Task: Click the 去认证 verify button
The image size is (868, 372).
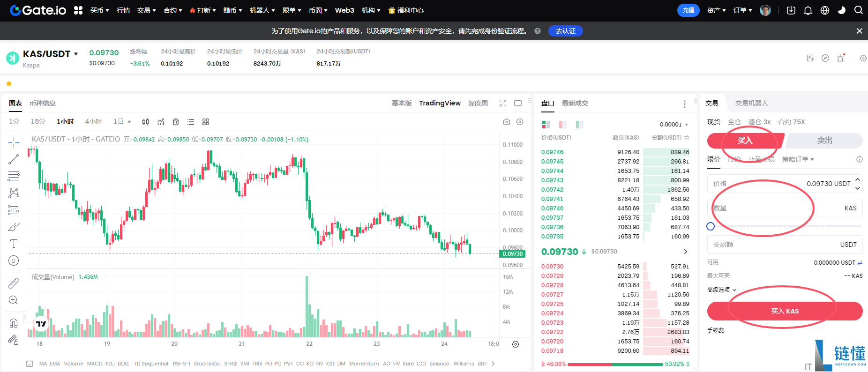Action: tap(566, 31)
